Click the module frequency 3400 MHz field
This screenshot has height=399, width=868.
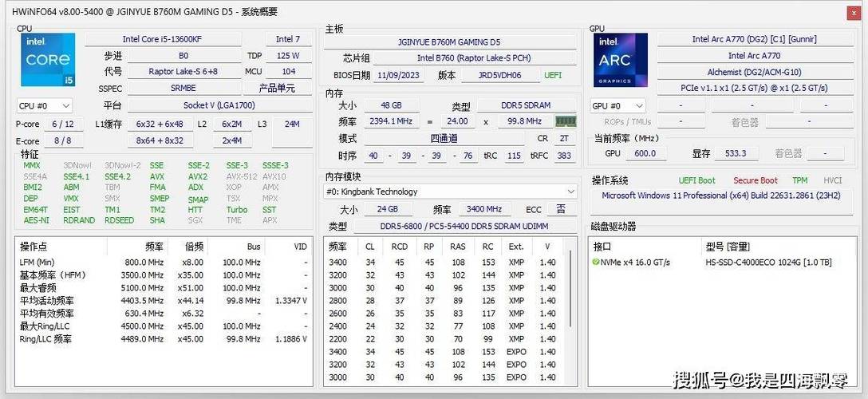coord(484,209)
